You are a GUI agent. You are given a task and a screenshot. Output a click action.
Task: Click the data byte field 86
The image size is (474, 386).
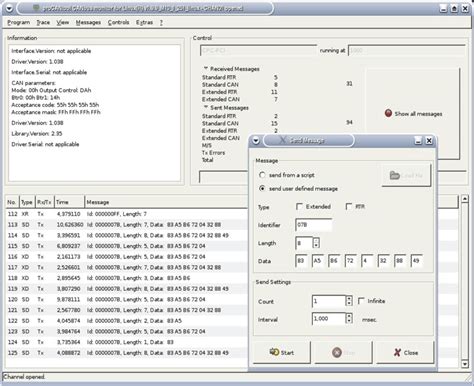(334, 261)
